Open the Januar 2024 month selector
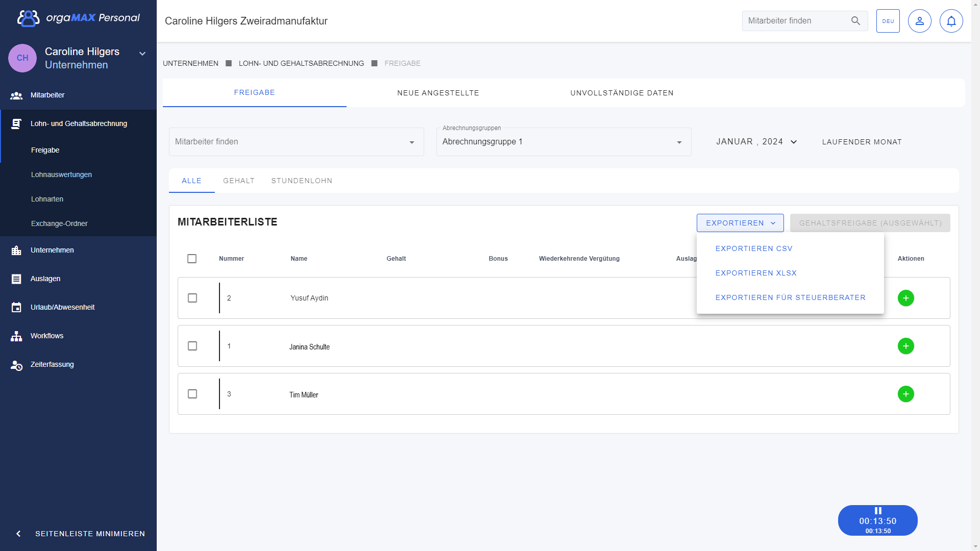The height and width of the screenshot is (551, 980). 756,142
